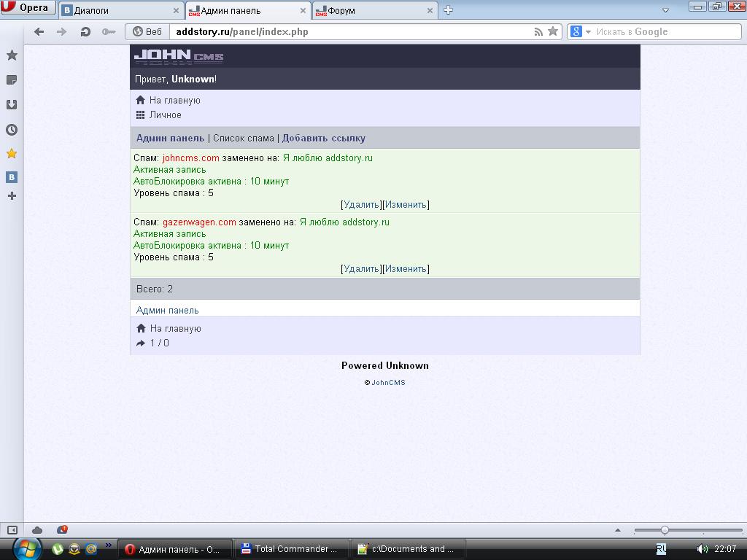Click the volume speaker tray icon

point(702,549)
